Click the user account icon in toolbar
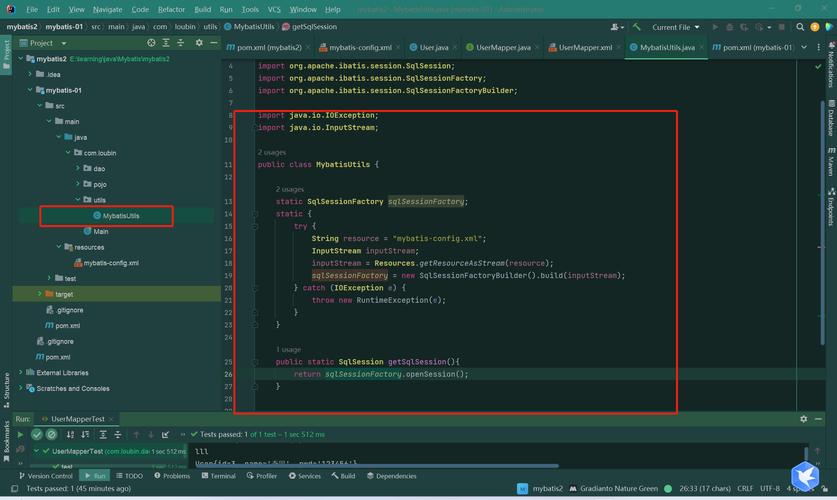Screen dimensions: 837x500 [617, 27]
